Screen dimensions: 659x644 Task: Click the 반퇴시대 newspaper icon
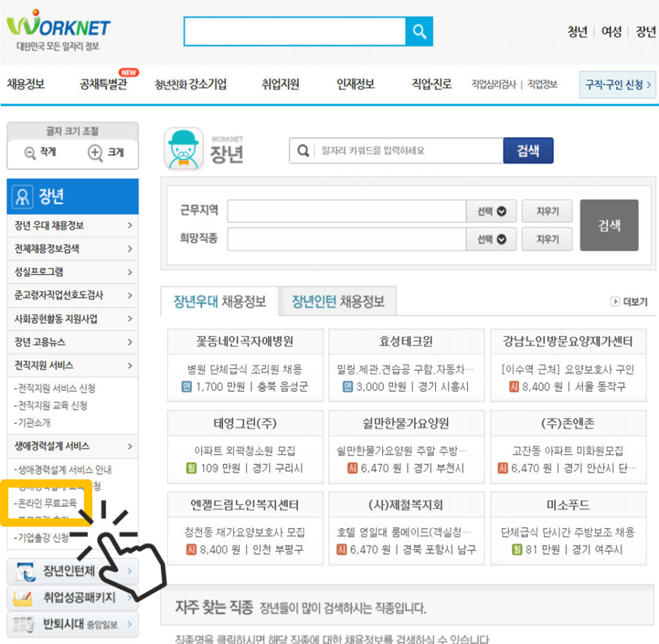23,624
